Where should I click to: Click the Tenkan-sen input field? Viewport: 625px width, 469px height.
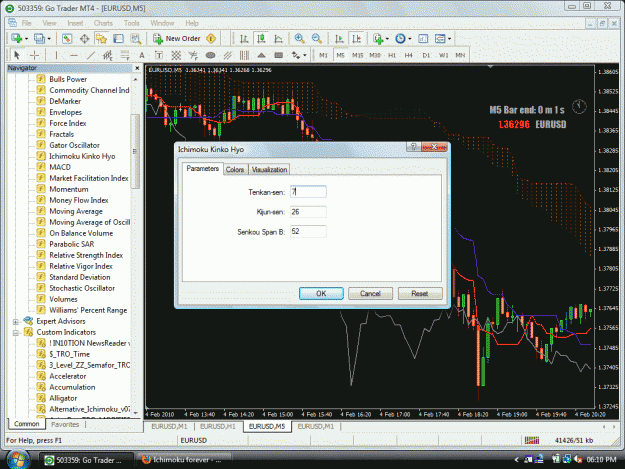click(x=308, y=192)
